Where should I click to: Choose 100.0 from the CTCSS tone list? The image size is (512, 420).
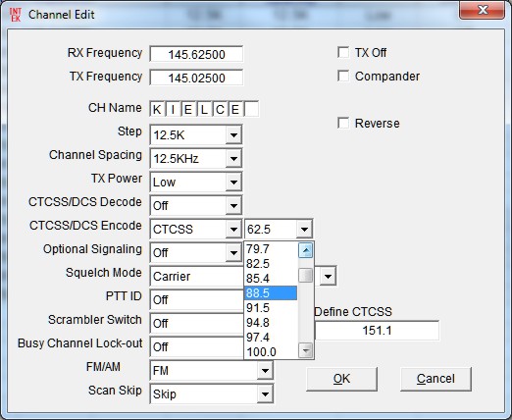point(271,352)
